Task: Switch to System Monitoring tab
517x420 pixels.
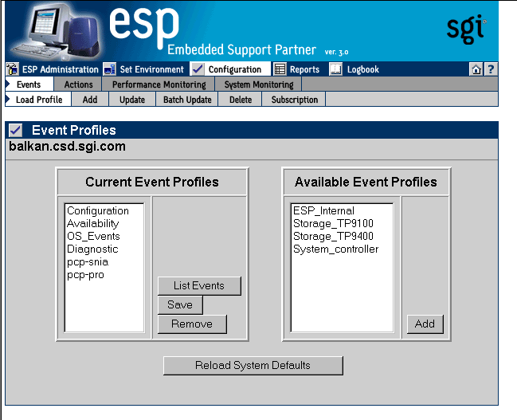Action: [259, 84]
